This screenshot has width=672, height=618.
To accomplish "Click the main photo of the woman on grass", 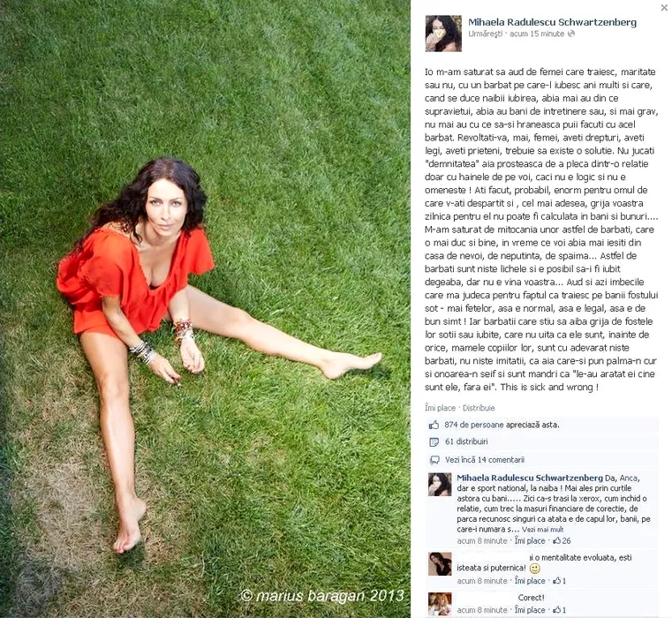I will click(205, 309).
